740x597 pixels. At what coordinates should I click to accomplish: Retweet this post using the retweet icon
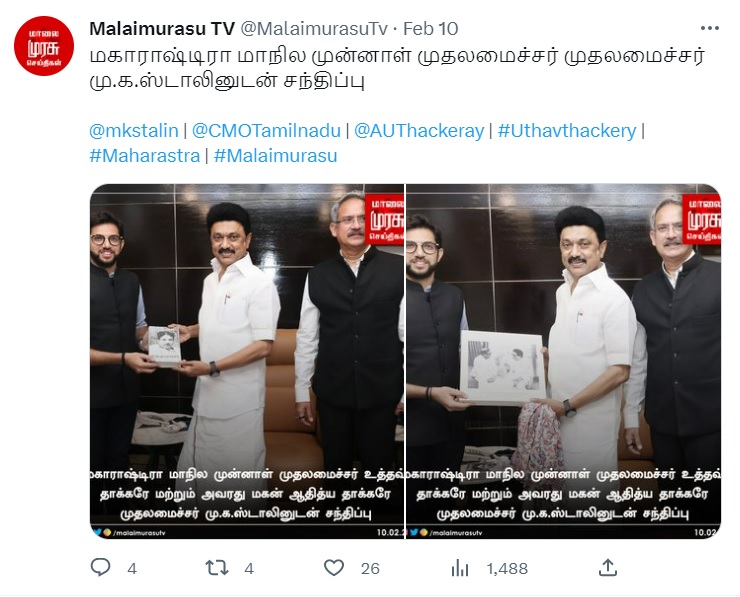click(217, 567)
